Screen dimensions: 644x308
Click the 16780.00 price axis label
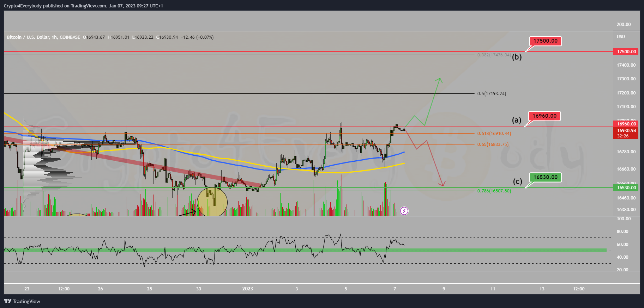[x=626, y=152]
